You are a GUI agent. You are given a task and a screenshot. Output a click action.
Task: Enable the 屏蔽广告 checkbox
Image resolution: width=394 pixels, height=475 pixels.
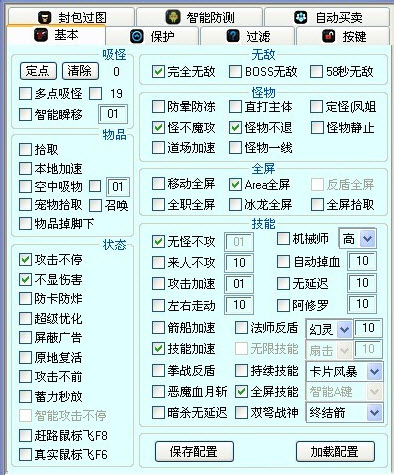25,338
